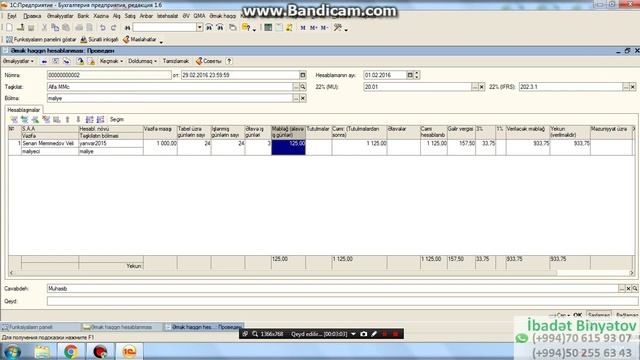Open the date picker icon next to 29.02.2016
The image size is (640, 360).
tap(302, 75)
